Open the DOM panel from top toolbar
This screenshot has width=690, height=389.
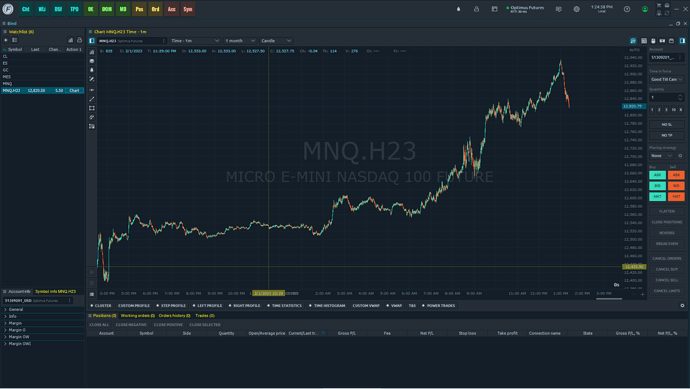coord(106,9)
